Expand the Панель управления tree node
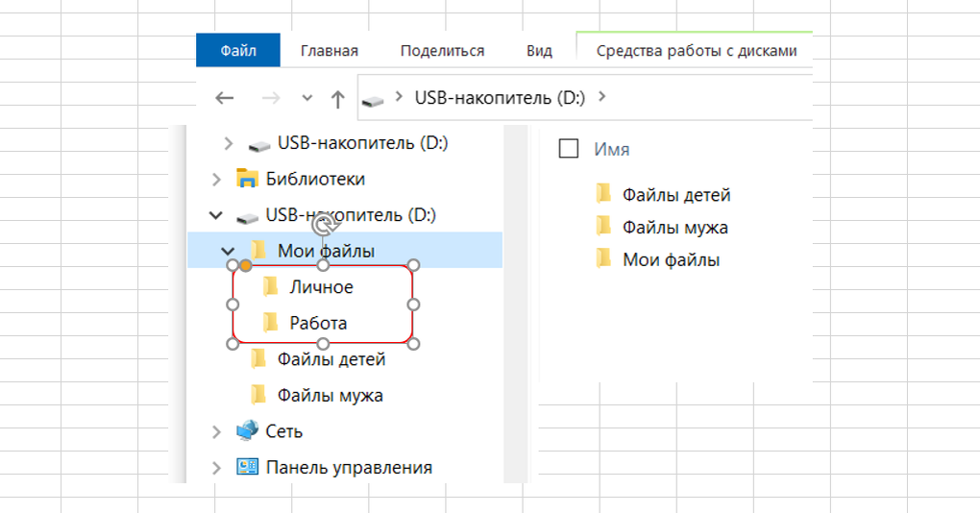 pos(216,468)
